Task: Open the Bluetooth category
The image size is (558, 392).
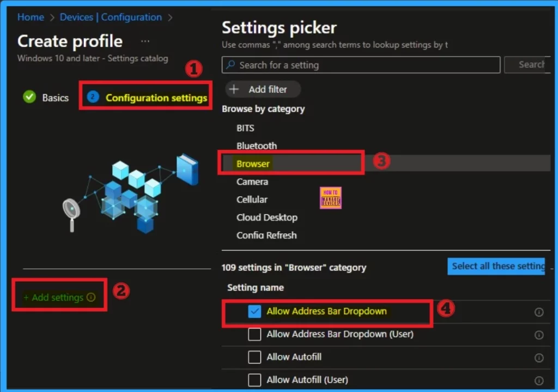Action: pyautogui.click(x=256, y=146)
